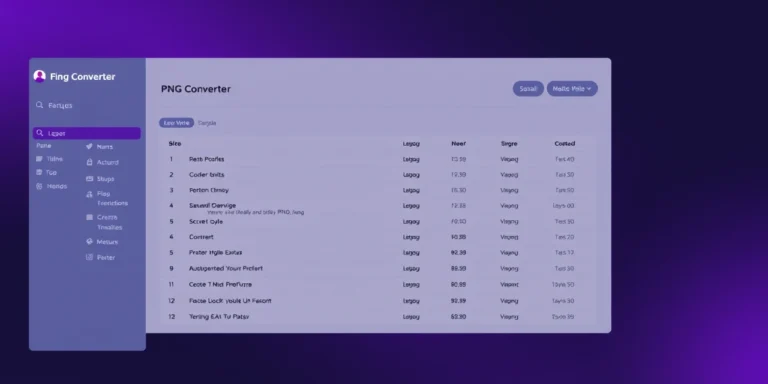Click the Fing Converter sidebar title

point(82,76)
